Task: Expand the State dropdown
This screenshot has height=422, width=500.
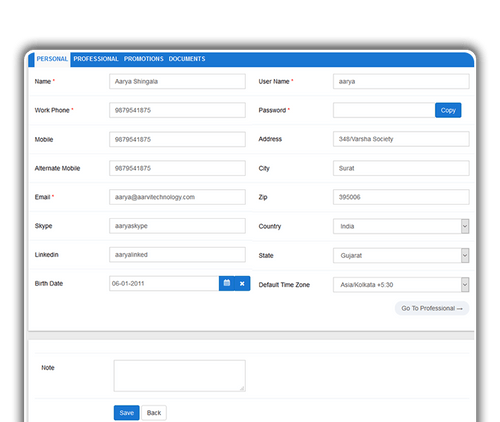Action: [x=401, y=256]
